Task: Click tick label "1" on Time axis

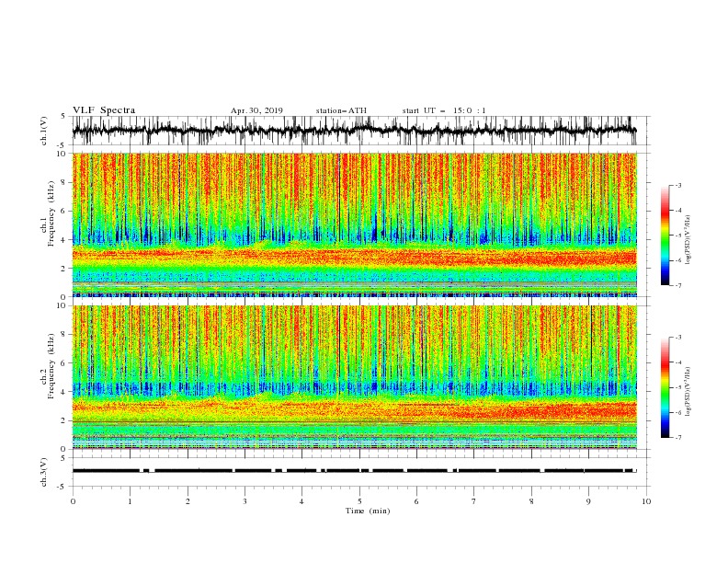Action: [131, 501]
